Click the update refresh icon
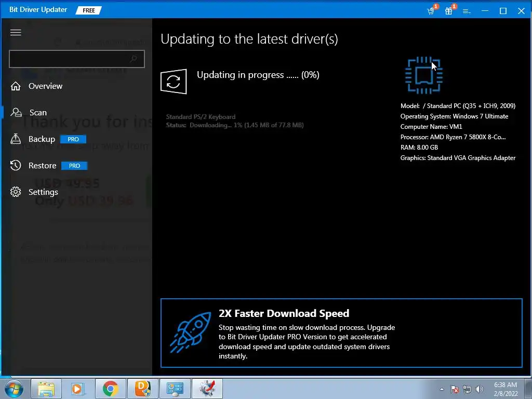This screenshot has width=532, height=399. tap(174, 82)
